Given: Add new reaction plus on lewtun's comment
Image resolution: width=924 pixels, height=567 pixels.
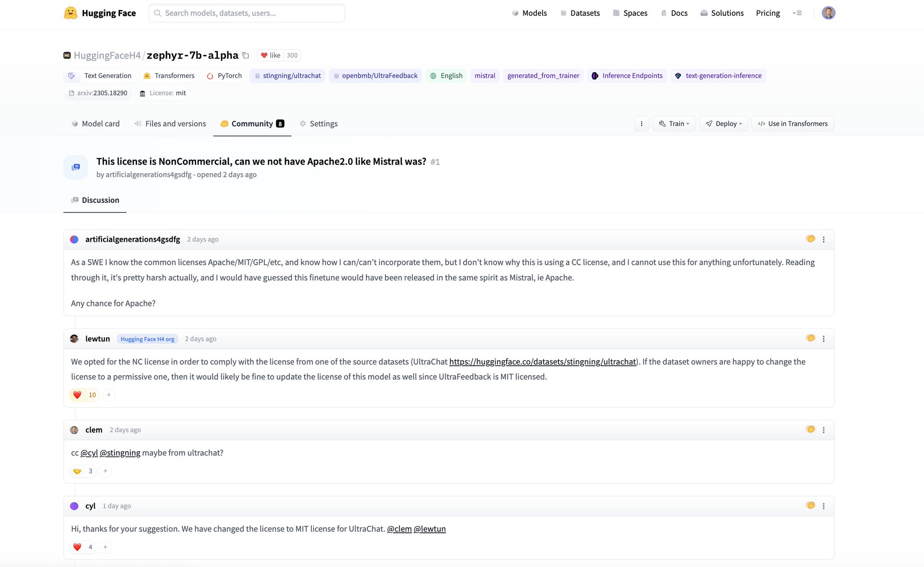Looking at the screenshot, I should coord(109,395).
